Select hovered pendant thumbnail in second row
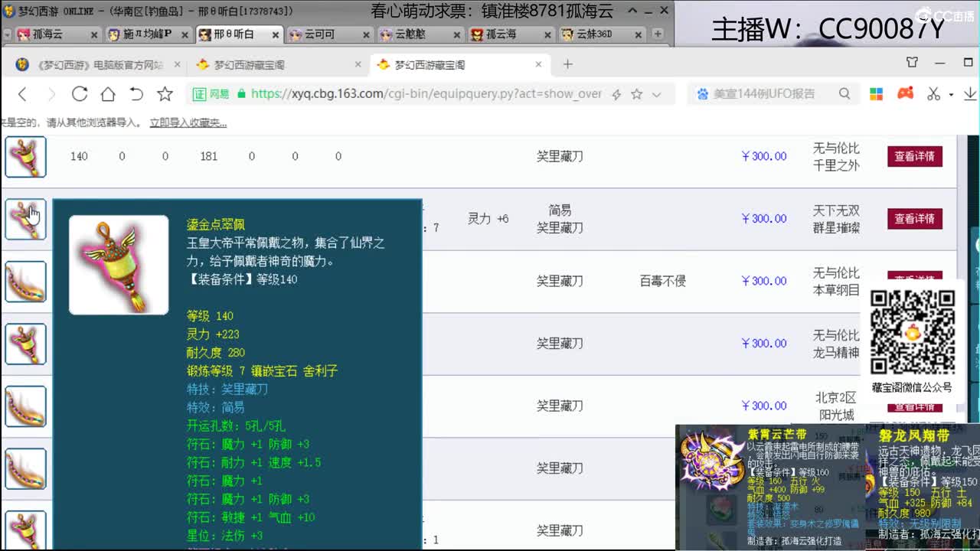980x551 pixels. (x=26, y=219)
